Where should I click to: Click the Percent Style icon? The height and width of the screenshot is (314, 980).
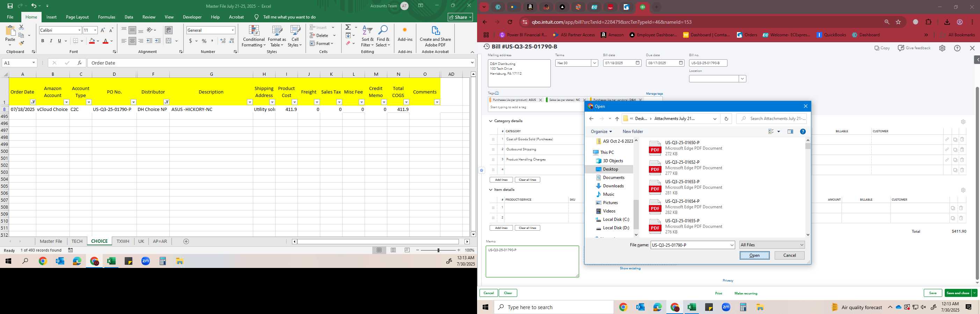point(204,41)
